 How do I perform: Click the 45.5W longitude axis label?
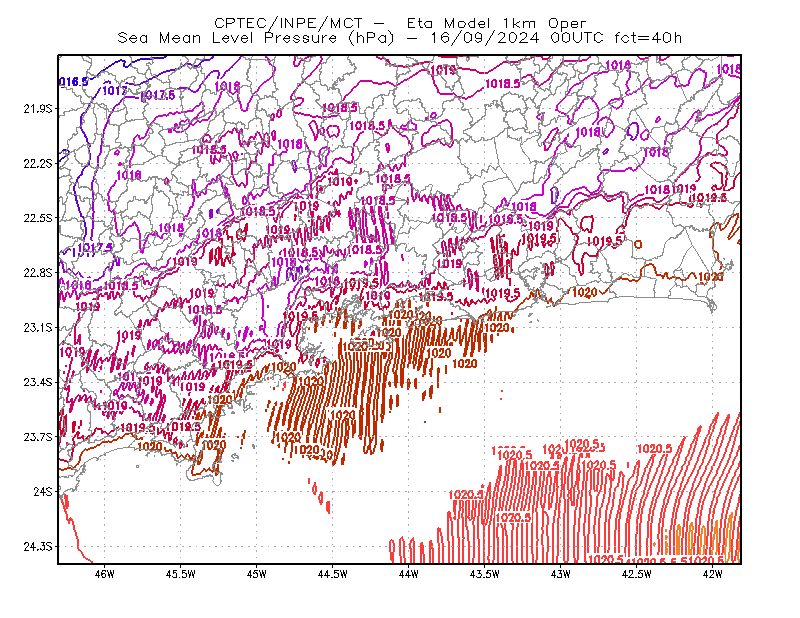tap(181, 574)
